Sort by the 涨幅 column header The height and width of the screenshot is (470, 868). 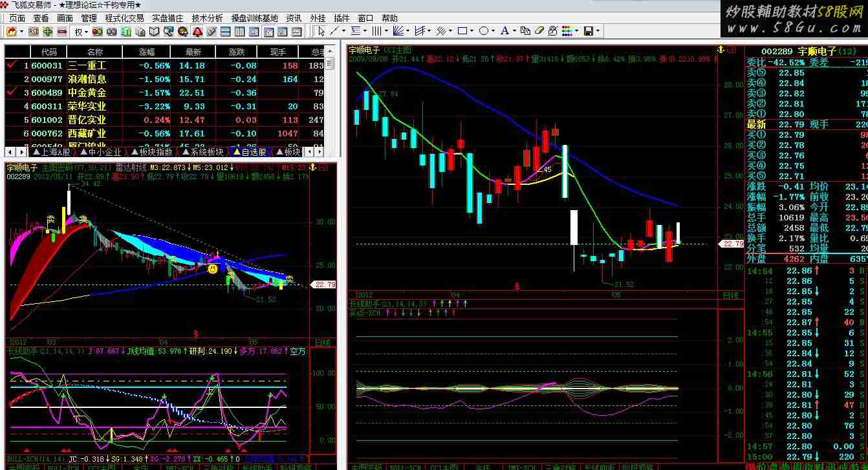[147, 52]
